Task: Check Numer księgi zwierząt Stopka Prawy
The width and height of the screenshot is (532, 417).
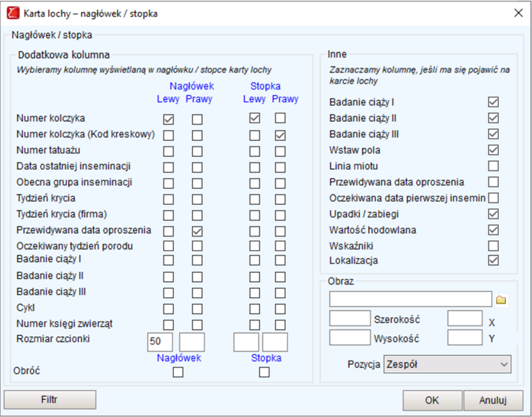Action: tap(280, 325)
